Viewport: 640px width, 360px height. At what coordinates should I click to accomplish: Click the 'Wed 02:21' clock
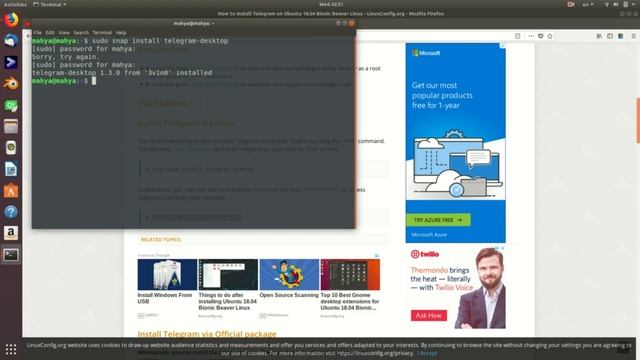point(331,4)
